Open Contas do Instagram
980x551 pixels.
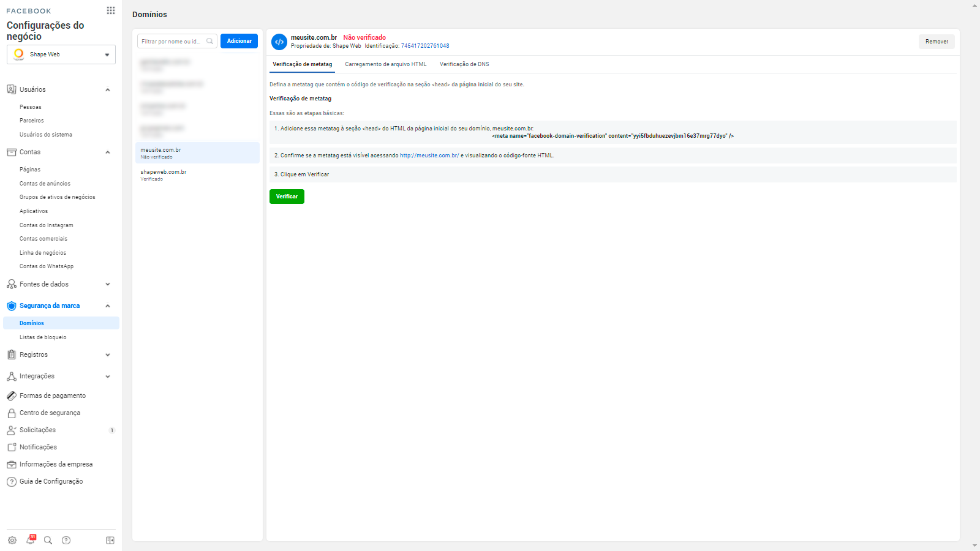pyautogui.click(x=47, y=225)
